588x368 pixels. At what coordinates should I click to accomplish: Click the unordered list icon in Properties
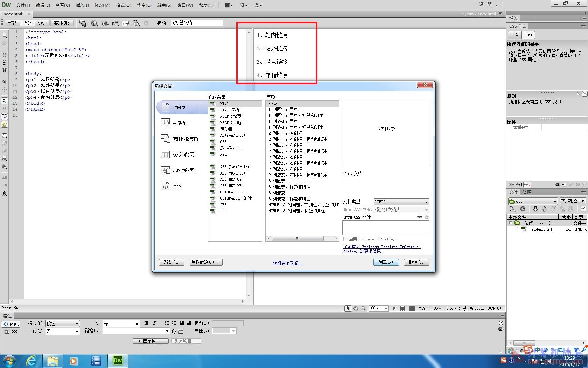pos(167,323)
